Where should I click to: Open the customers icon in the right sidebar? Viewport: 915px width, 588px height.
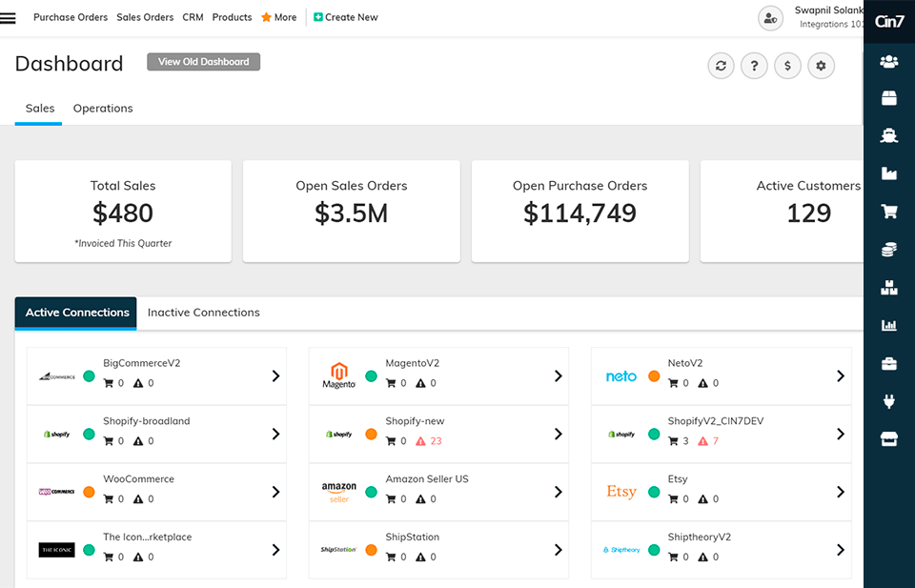888,61
